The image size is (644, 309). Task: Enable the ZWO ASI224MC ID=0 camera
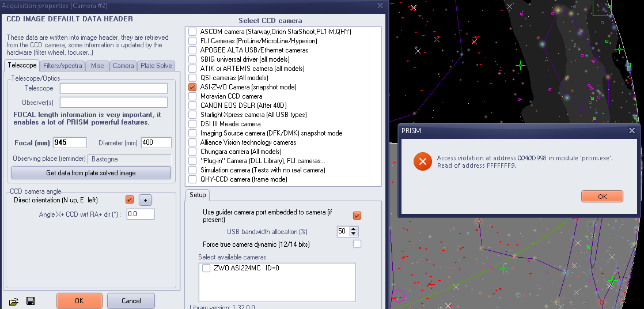[x=206, y=268]
